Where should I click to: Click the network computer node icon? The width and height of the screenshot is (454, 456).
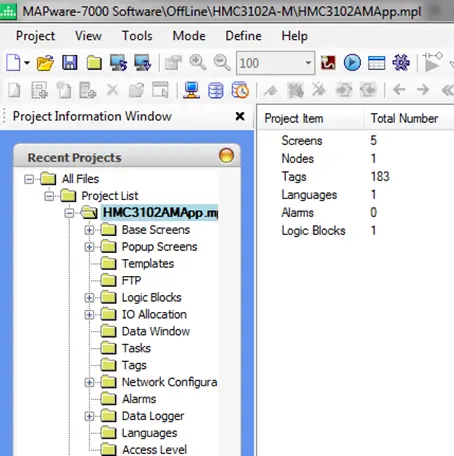[x=191, y=90]
